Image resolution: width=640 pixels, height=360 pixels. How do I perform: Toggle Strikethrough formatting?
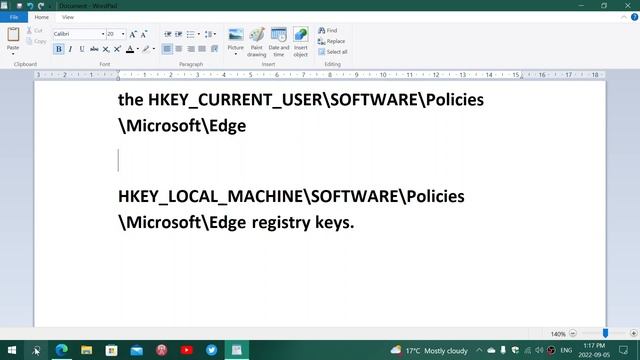(x=94, y=49)
